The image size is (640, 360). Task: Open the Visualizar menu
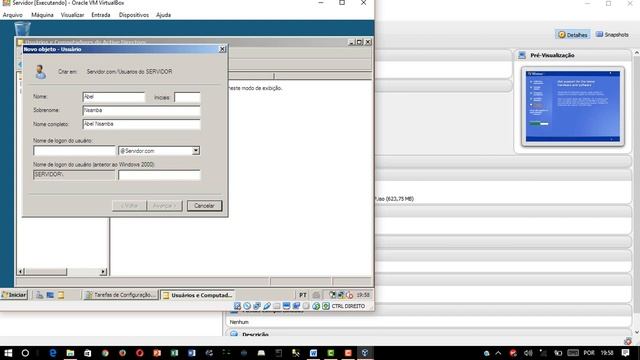tap(72, 15)
